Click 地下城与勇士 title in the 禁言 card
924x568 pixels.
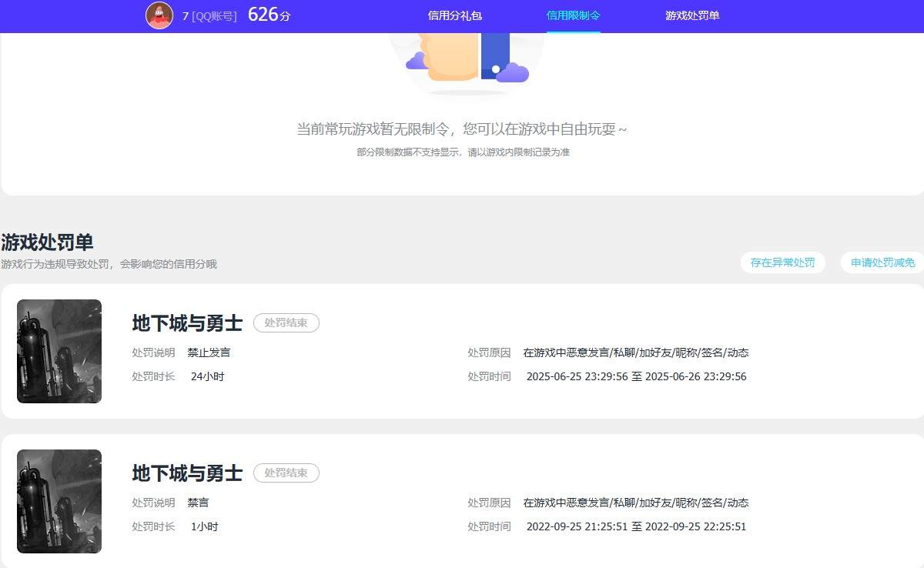187,473
